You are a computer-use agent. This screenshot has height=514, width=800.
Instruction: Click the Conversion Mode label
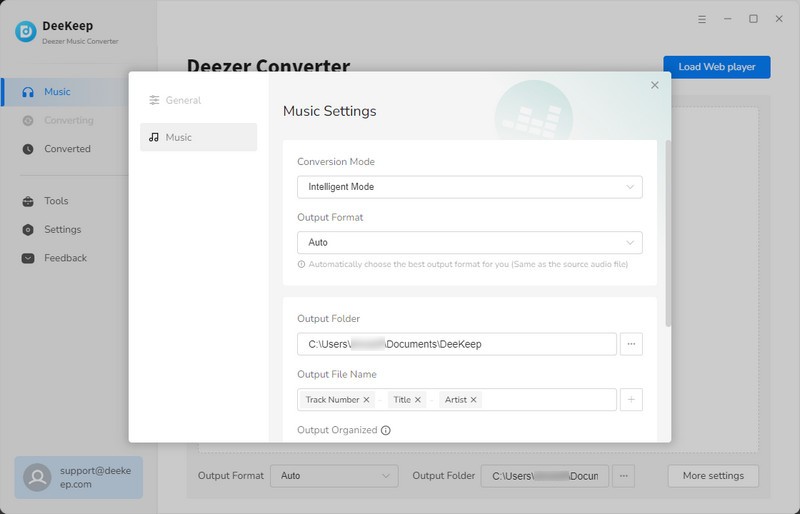[336, 162]
